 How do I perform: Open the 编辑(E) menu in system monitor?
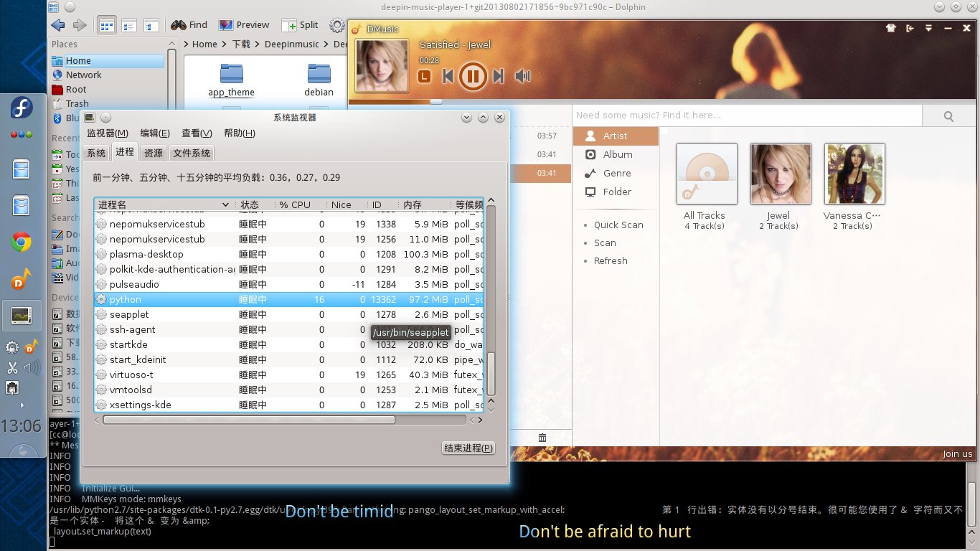(x=155, y=133)
